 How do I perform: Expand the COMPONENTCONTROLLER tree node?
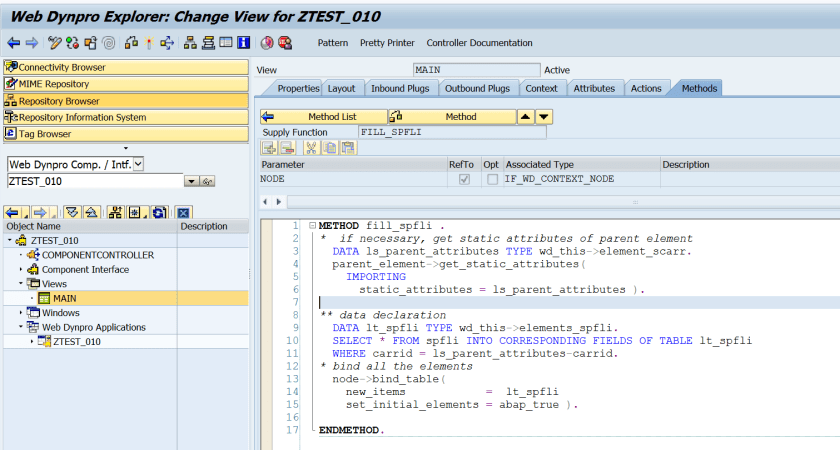pyautogui.click(x=22, y=255)
